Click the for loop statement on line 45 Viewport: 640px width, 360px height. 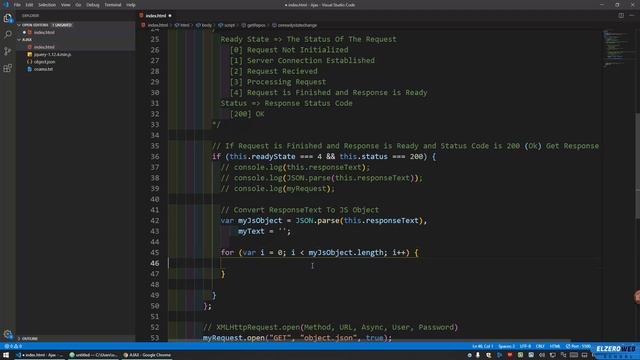(x=319, y=252)
